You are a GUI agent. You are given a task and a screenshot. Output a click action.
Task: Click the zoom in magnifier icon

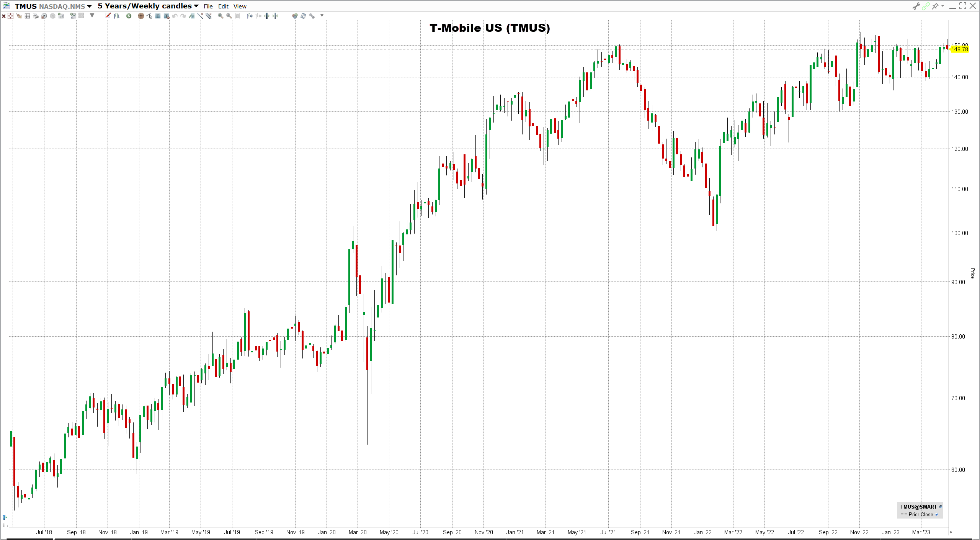220,16
